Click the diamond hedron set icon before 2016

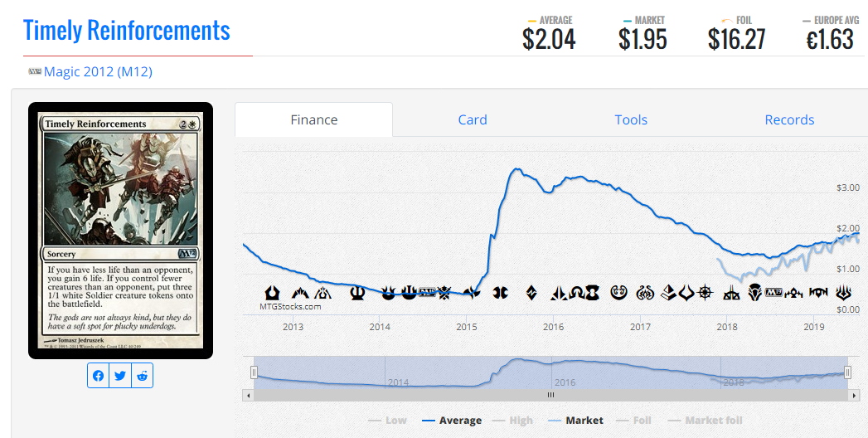[531, 292]
